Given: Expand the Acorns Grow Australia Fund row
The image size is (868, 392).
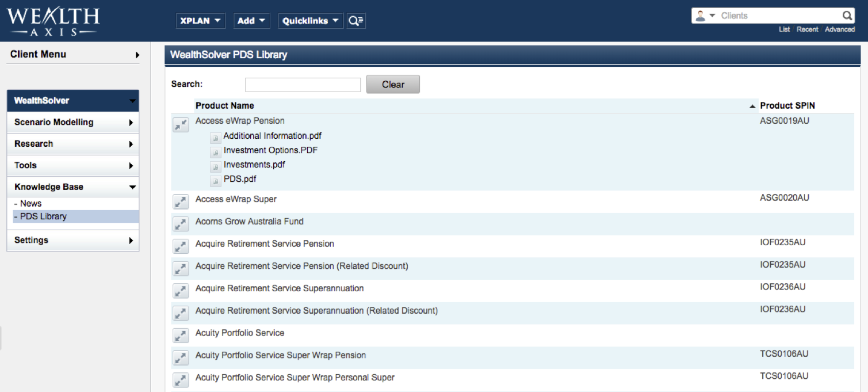Looking at the screenshot, I should 181,224.
